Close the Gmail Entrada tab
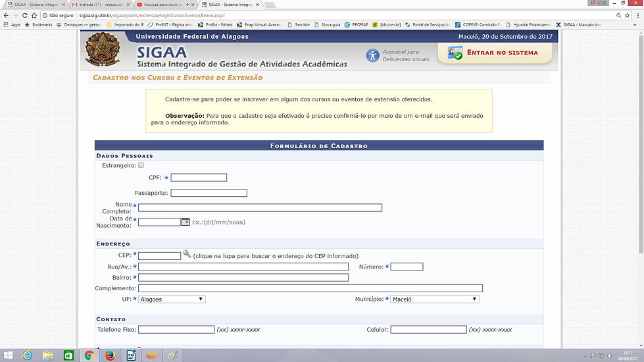 128,5
